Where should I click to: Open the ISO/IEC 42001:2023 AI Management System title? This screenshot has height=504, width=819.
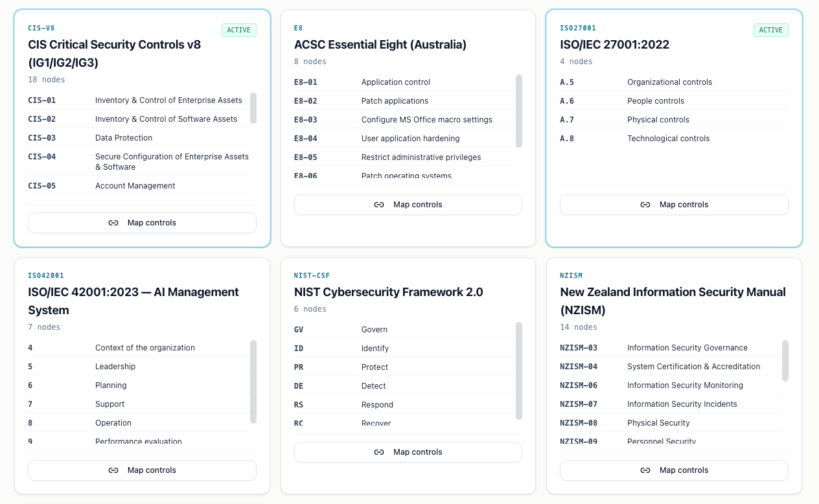(x=133, y=301)
